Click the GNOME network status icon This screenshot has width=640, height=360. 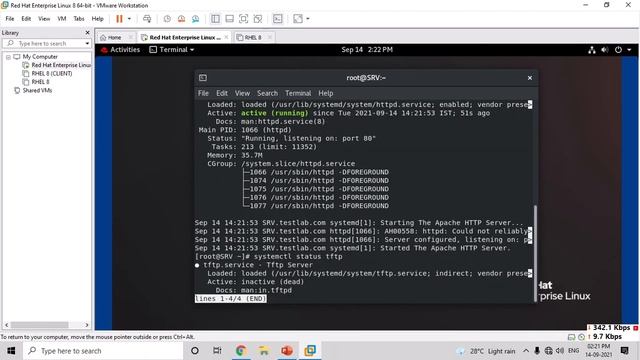click(591, 50)
